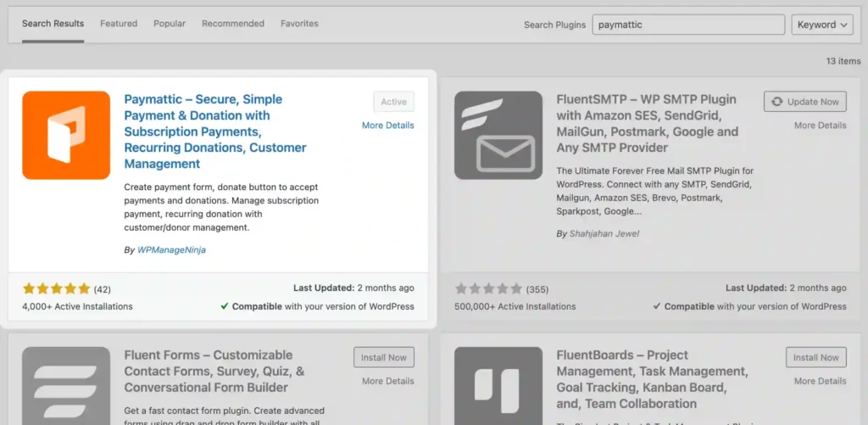Install the Fluent Forms plugin

pyautogui.click(x=384, y=357)
